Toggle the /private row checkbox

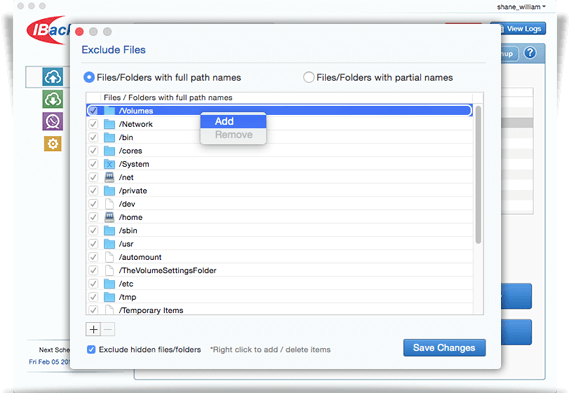(93, 191)
